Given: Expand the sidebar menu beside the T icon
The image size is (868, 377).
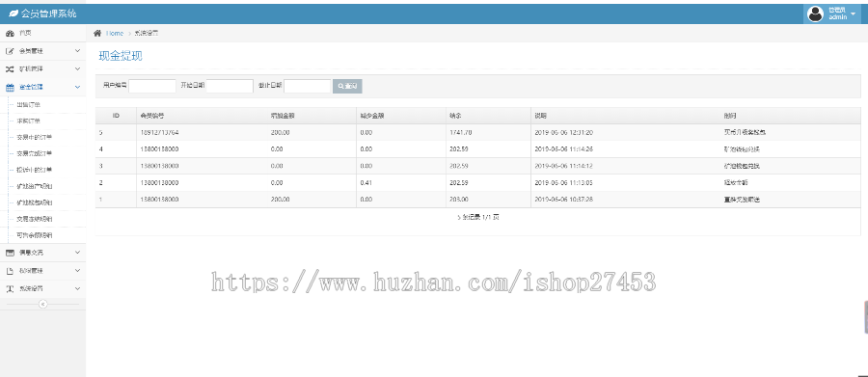Looking at the screenshot, I should (x=77, y=289).
